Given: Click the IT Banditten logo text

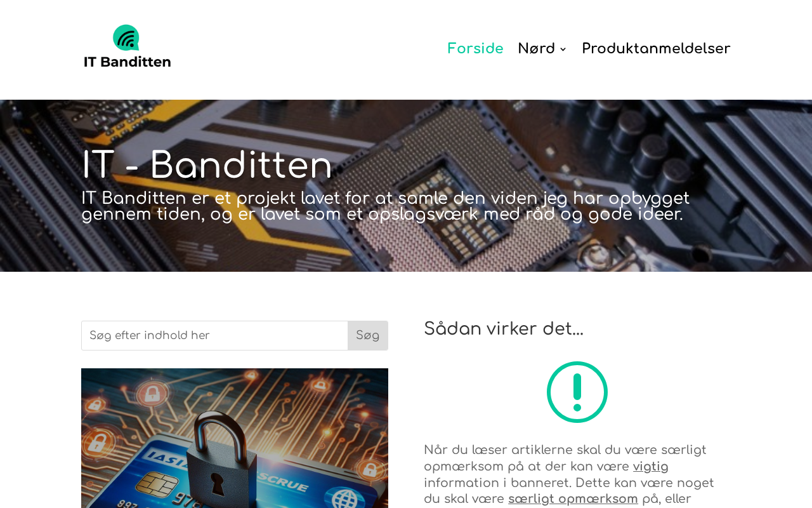Looking at the screenshot, I should 127,62.
